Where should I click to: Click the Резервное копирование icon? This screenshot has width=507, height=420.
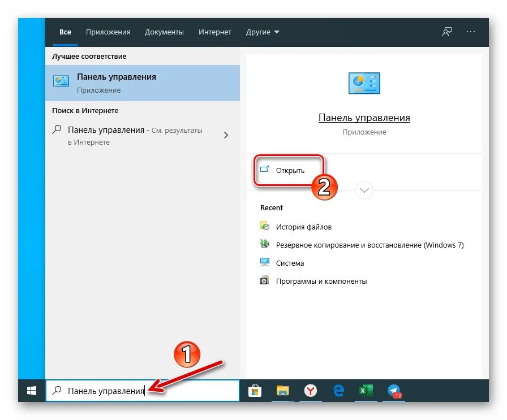[x=264, y=244]
